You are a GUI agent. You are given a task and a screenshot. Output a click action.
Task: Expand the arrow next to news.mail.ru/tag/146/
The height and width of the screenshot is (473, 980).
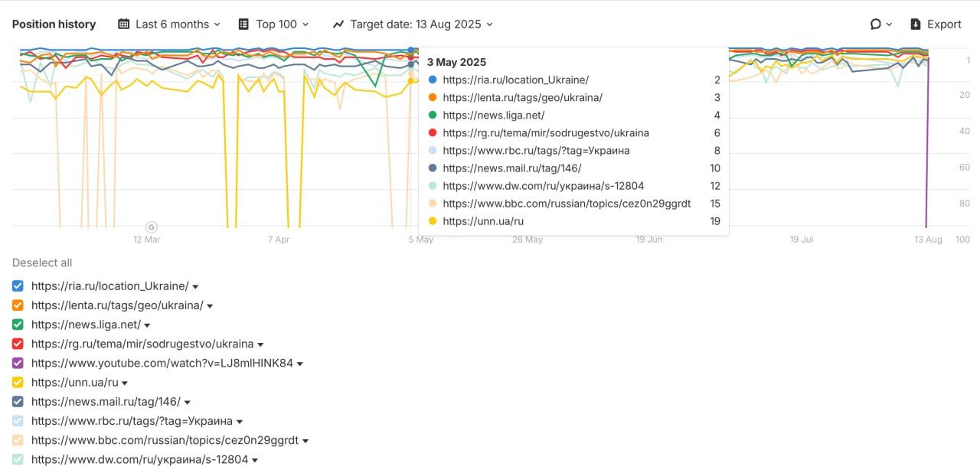(187, 403)
